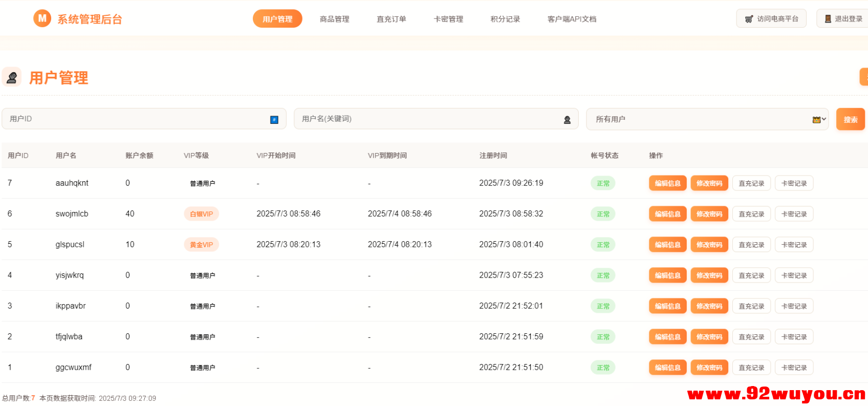Screen dimensions: 868x406
Task: Click the shopping cart icon for 访问电商平台
Action: pos(749,19)
